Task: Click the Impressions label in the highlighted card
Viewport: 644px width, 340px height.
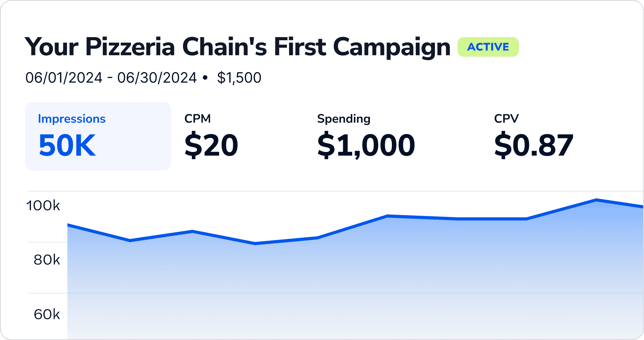Action: pos(71,118)
